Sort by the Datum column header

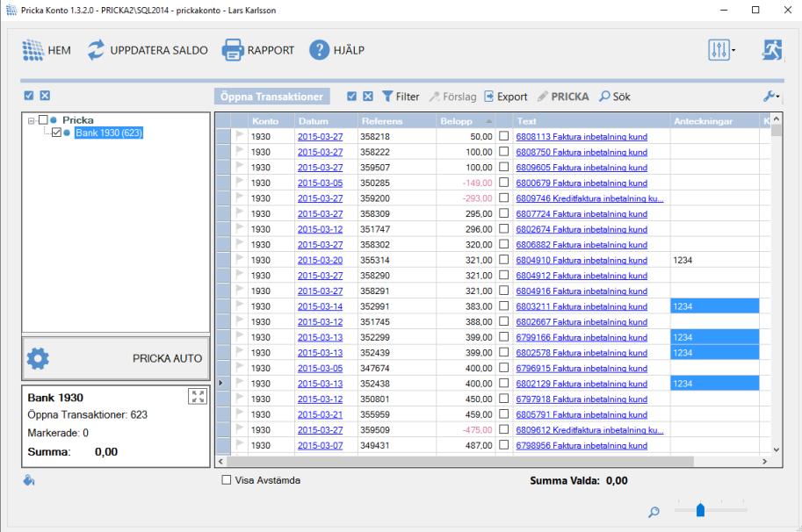coord(325,121)
